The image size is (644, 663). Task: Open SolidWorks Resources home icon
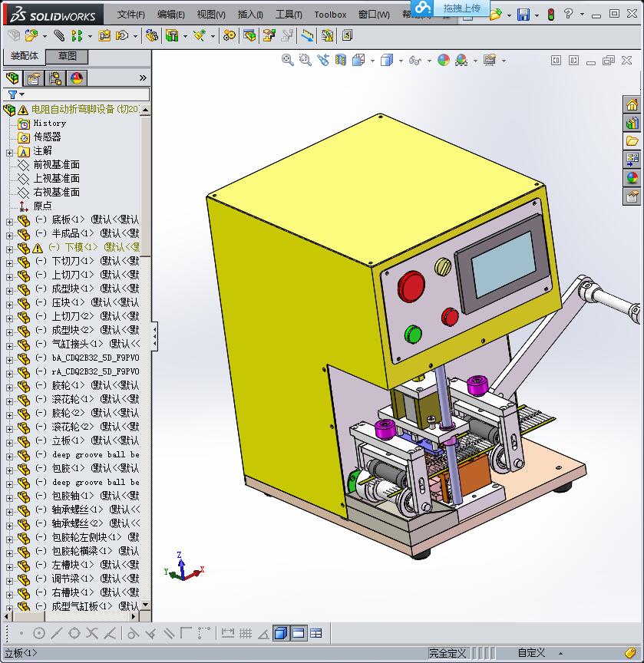(x=632, y=104)
